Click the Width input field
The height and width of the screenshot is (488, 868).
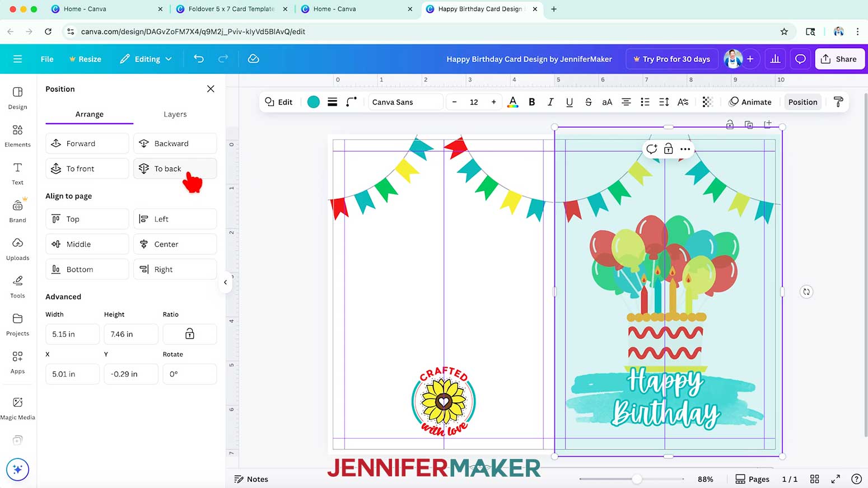click(x=73, y=334)
